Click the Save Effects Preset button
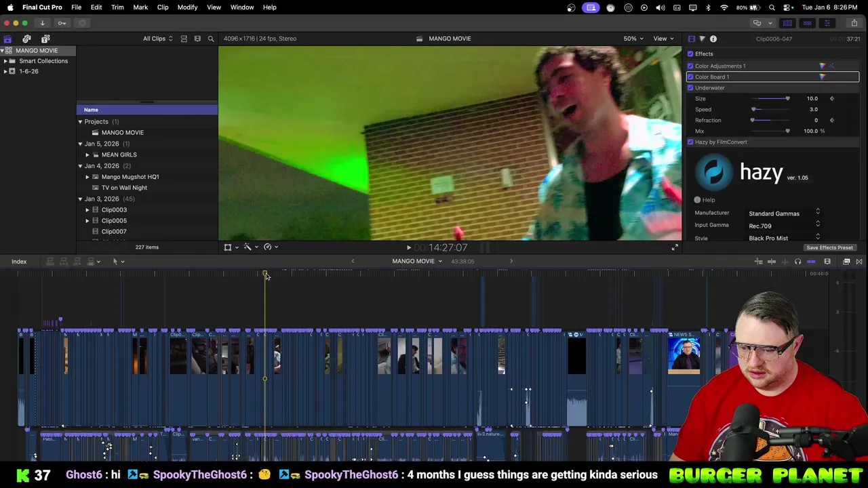 coord(829,247)
